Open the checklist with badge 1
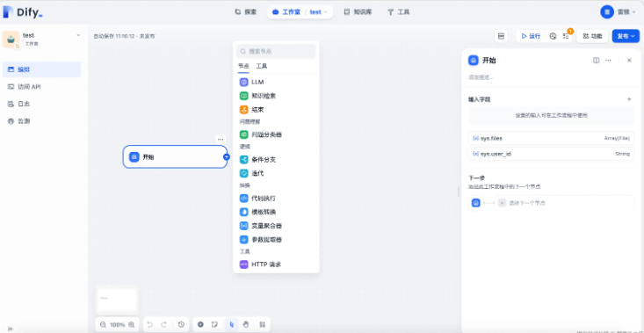644x333 pixels. (567, 36)
